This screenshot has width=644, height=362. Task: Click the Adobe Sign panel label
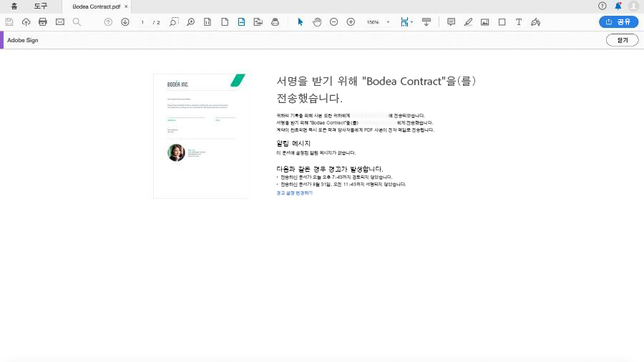[23, 40]
